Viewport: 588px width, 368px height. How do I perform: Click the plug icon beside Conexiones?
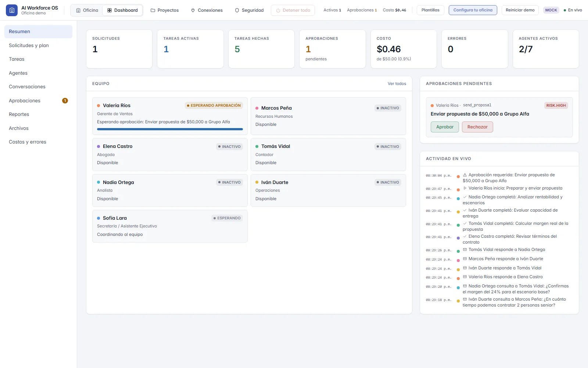(193, 10)
